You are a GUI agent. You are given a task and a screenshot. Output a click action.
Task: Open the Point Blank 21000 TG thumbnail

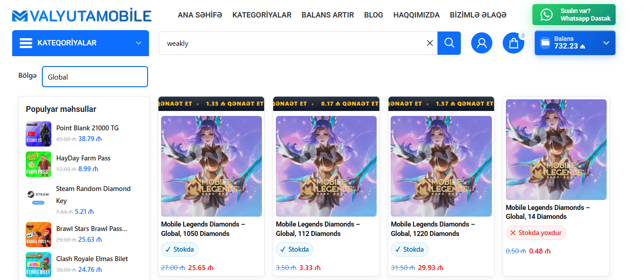coord(38,134)
